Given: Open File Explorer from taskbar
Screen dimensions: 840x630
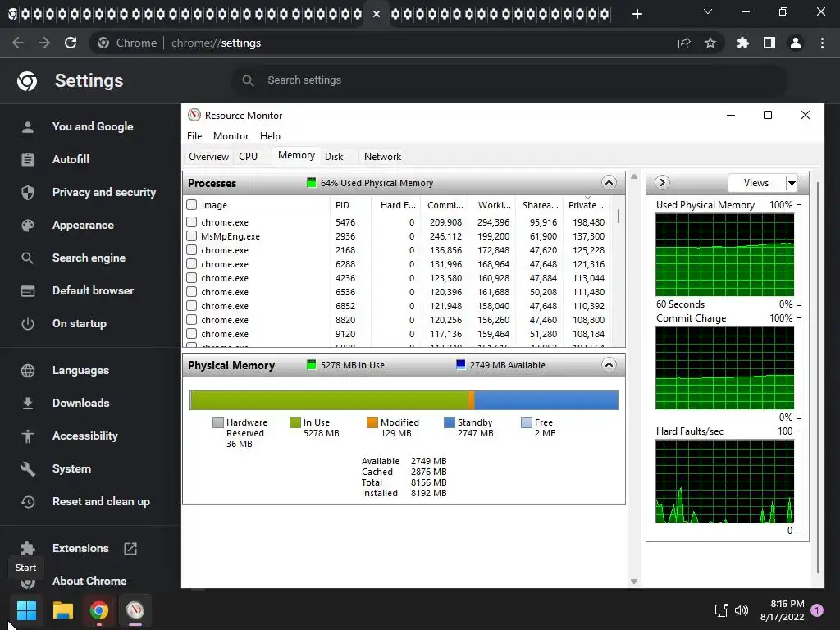Looking at the screenshot, I should pyautogui.click(x=62, y=610).
